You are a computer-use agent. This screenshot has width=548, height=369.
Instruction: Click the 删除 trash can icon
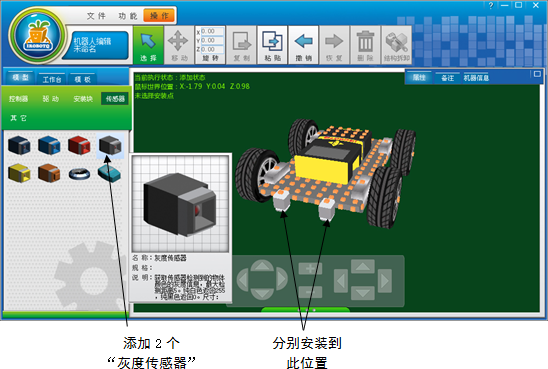(365, 45)
